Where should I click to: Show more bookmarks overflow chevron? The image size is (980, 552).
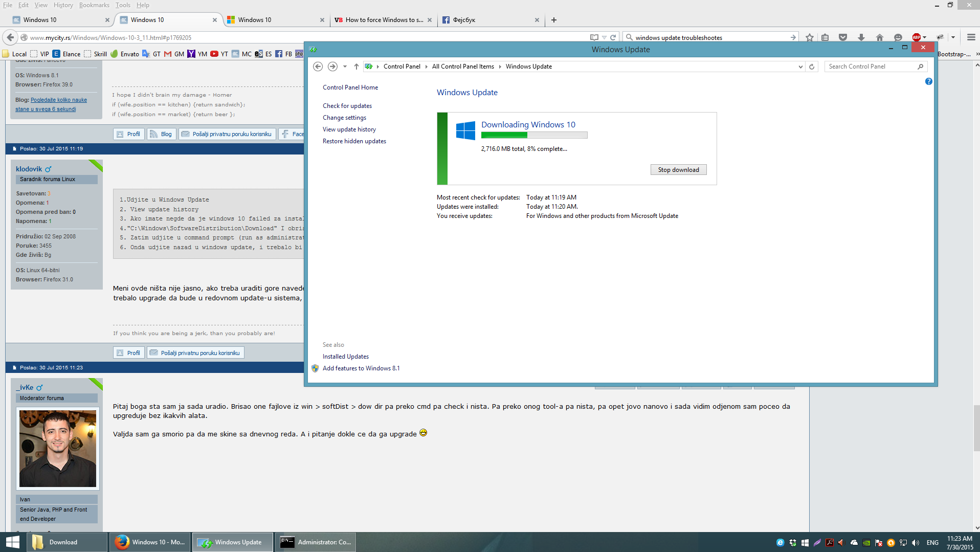pyautogui.click(x=977, y=54)
